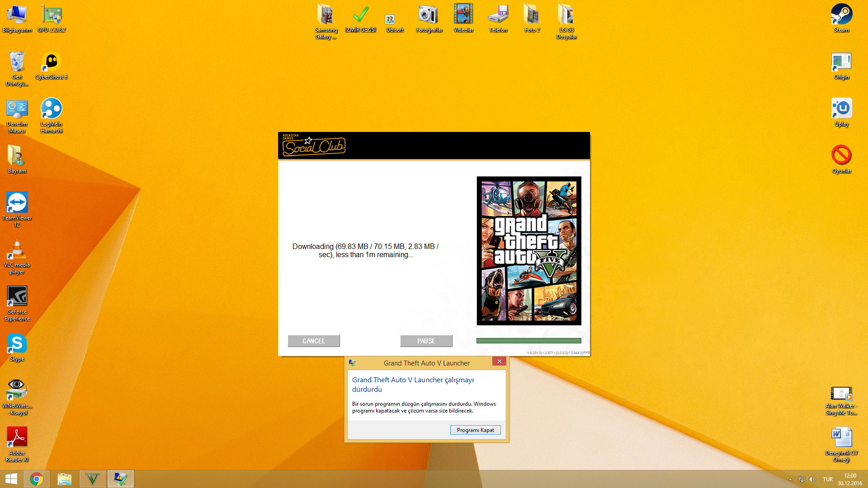Click the GTA V taskbar icon

coord(93,479)
